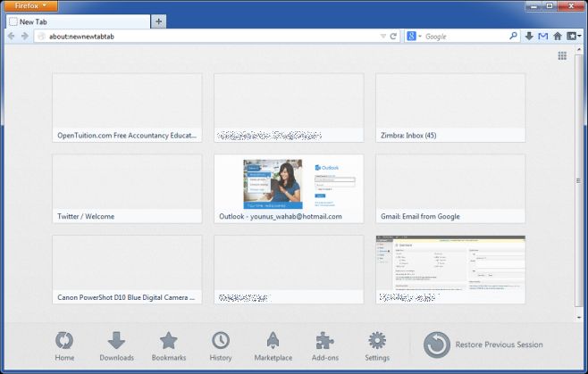Toggle the new tab grid view icon
The image size is (588, 374).
click(562, 56)
